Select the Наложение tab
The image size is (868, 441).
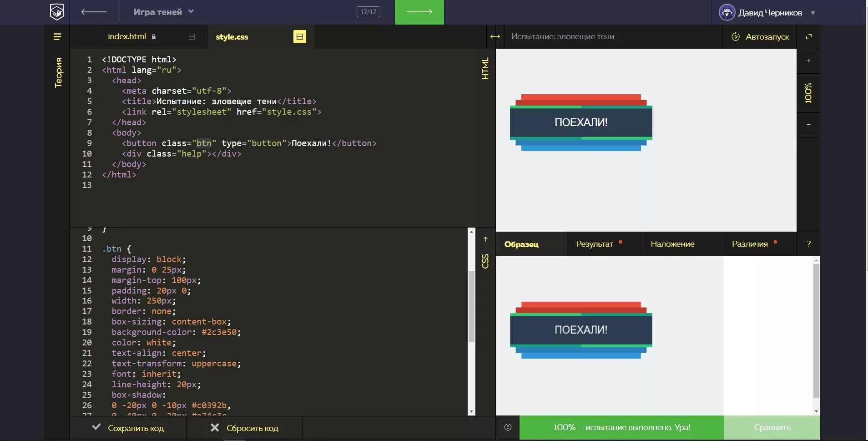coord(672,244)
